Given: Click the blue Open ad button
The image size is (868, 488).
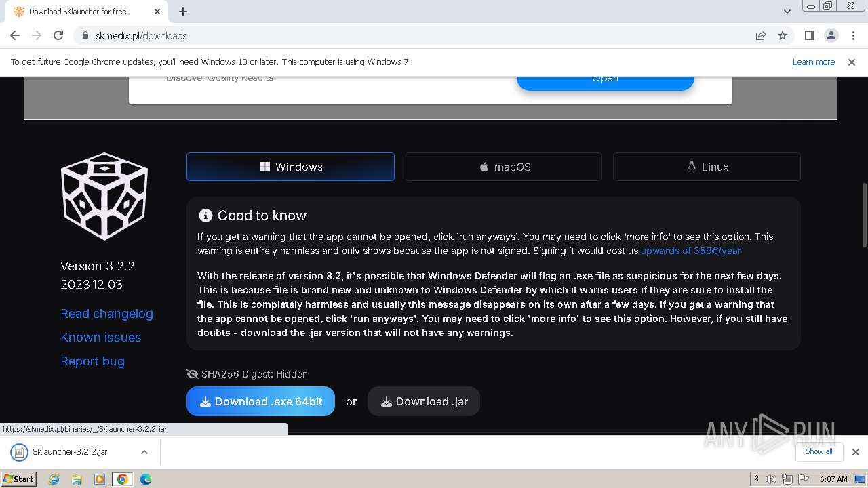Looking at the screenshot, I should coord(605,82).
